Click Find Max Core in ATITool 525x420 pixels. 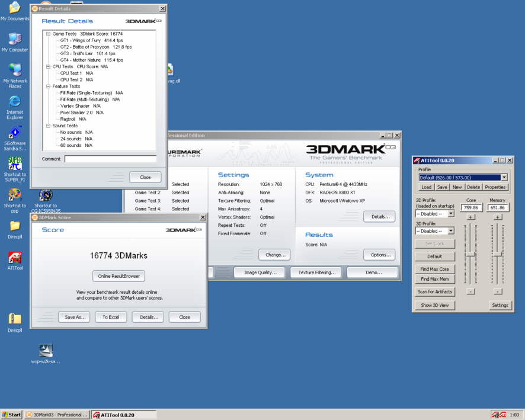[434, 270]
